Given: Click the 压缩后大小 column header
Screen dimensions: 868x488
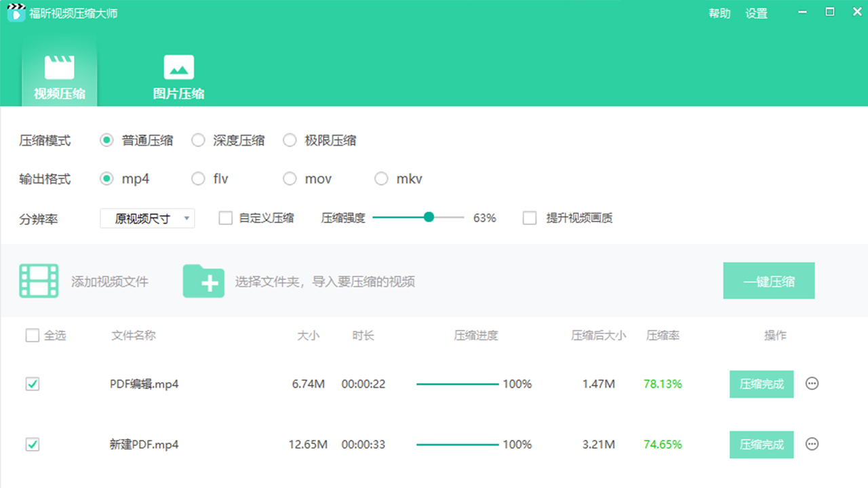Looking at the screenshot, I should 599,335.
